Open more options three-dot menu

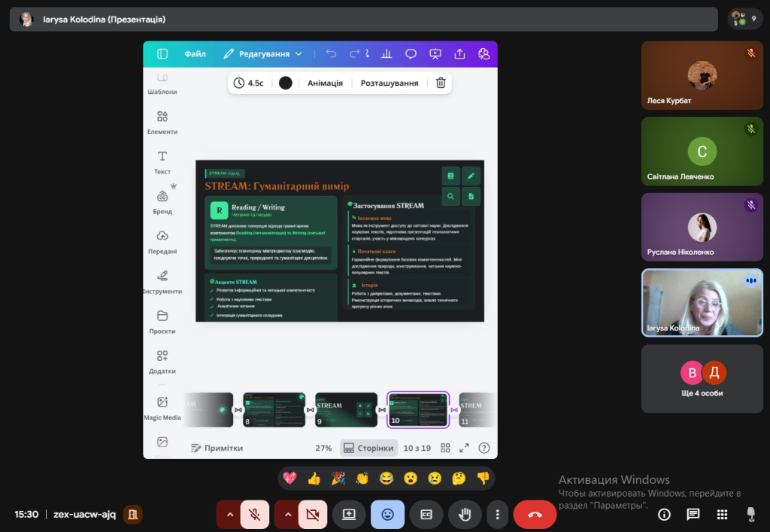(497, 515)
